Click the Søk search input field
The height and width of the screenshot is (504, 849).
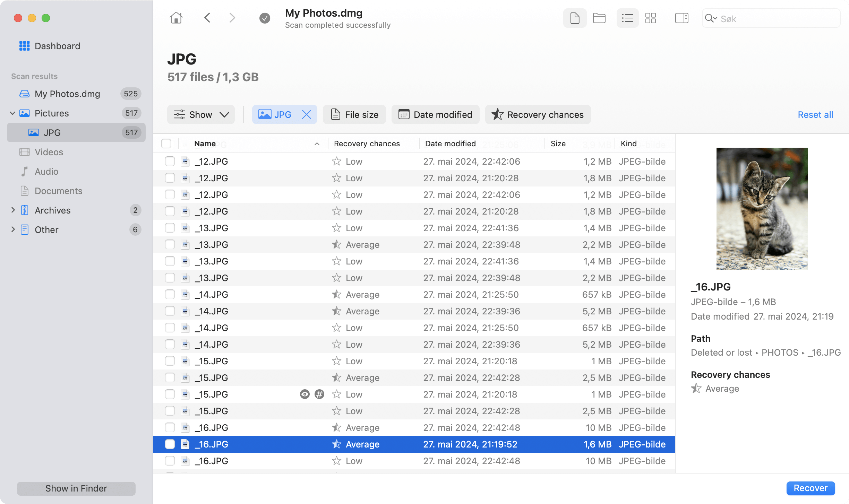(774, 18)
